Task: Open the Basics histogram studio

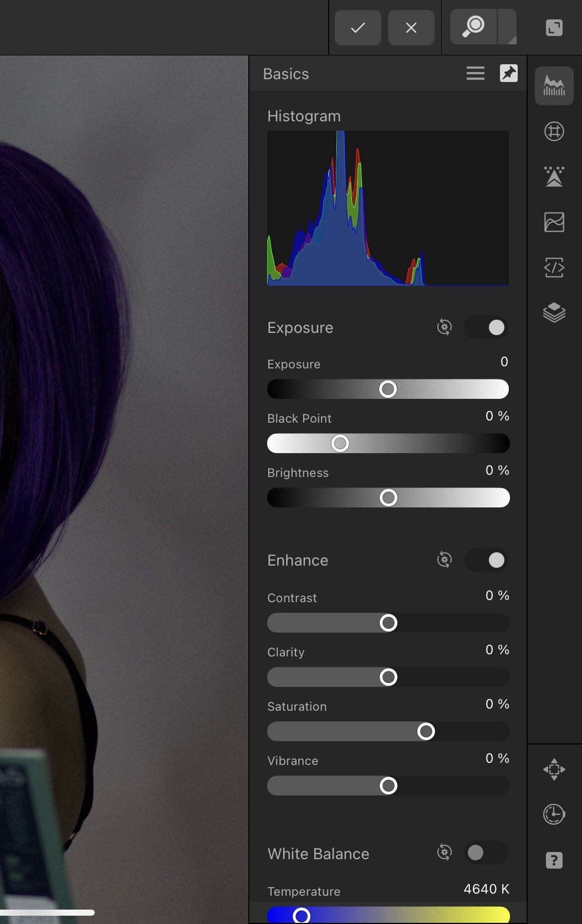Action: click(x=554, y=86)
